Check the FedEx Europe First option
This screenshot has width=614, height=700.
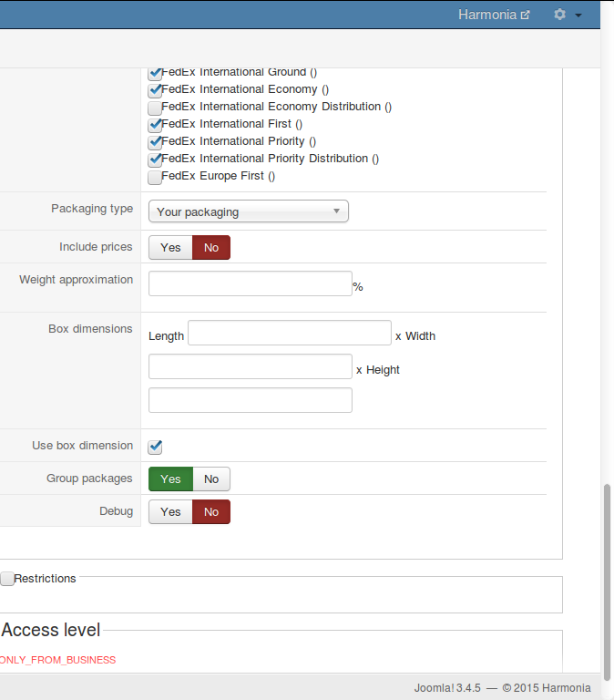[x=155, y=177]
